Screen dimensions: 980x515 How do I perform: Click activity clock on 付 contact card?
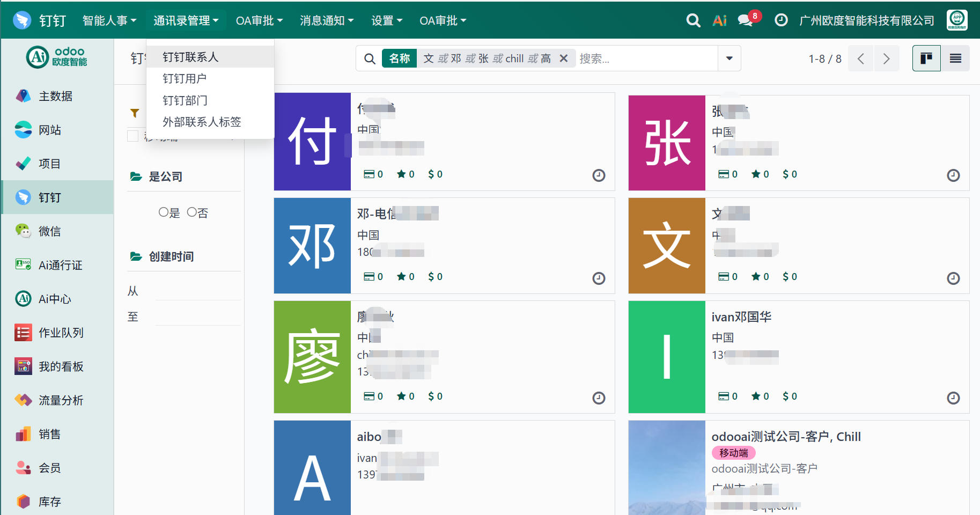tap(599, 175)
